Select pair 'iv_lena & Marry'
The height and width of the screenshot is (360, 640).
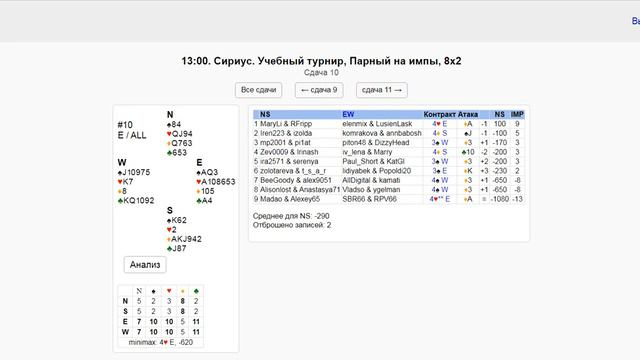point(367,152)
